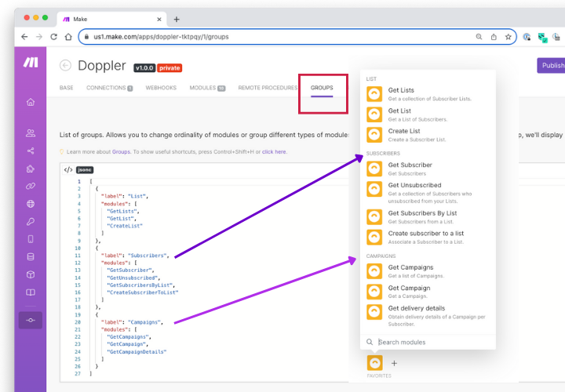Select the Groups tab
Image resolution: width=565 pixels, height=392 pixels.
(x=322, y=88)
